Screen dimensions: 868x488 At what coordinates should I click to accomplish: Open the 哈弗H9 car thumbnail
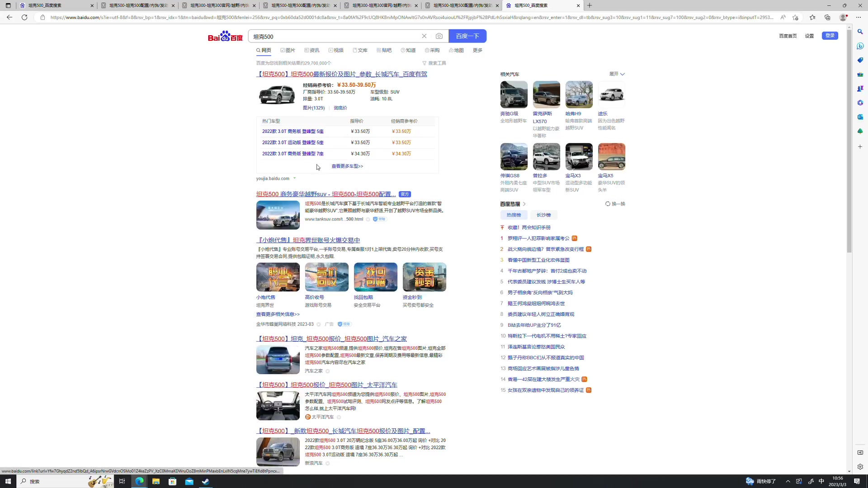click(x=579, y=94)
